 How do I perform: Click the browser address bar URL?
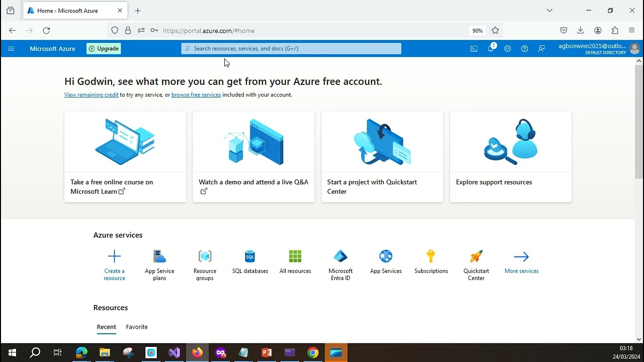coord(209,31)
